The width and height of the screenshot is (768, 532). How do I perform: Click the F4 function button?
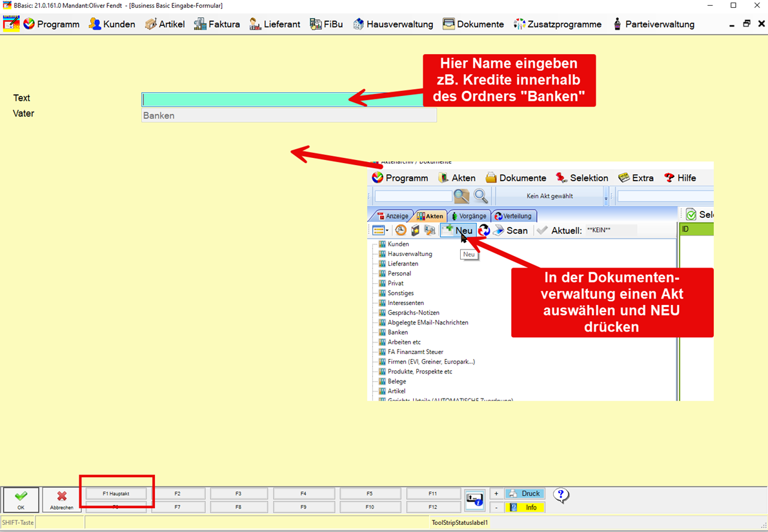coord(304,493)
